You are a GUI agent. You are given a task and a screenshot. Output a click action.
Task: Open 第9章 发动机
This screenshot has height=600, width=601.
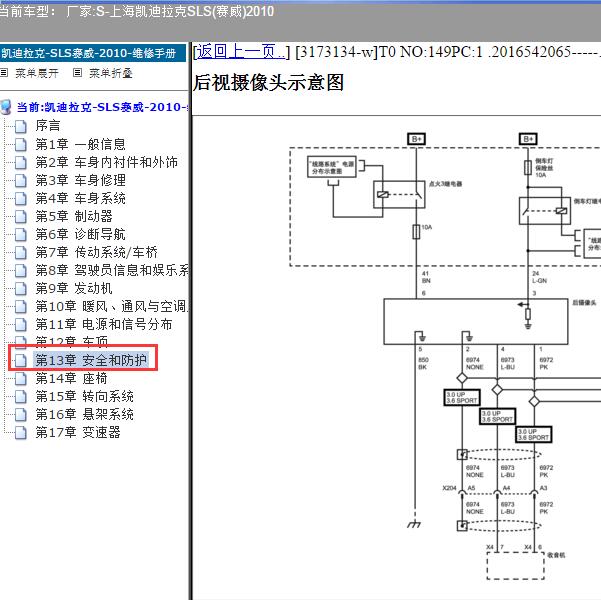(x=74, y=288)
